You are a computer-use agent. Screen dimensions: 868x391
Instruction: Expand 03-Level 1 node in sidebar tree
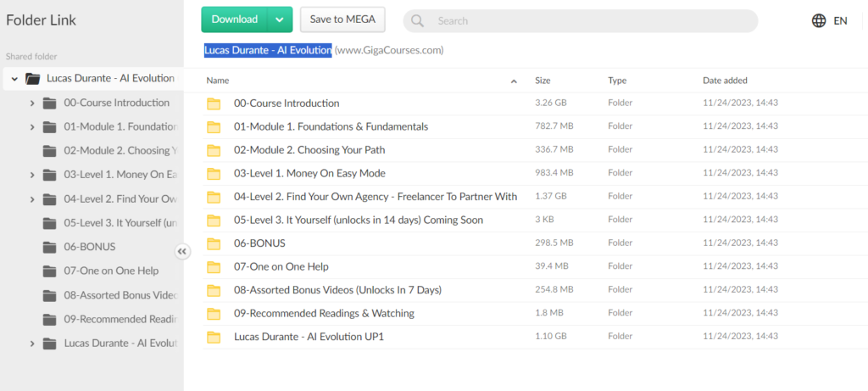(x=32, y=175)
